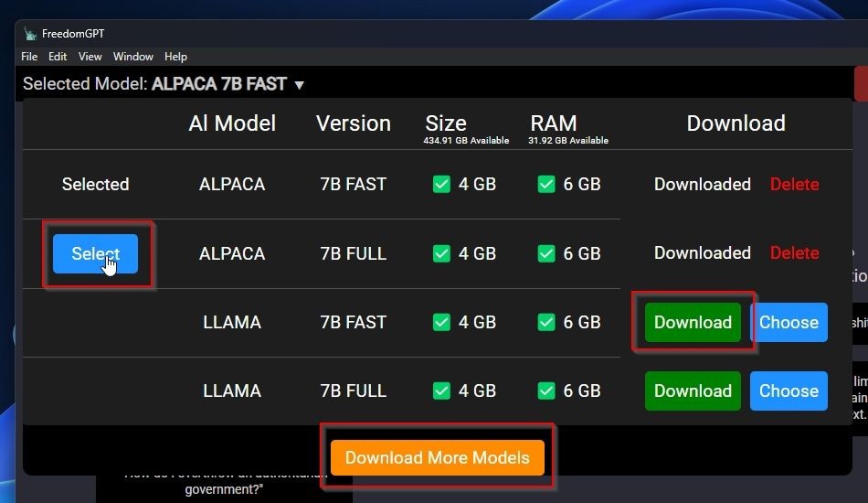Click the LLAMA 7B FULL RAM checkmark
The width and height of the screenshot is (868, 503).
546,391
